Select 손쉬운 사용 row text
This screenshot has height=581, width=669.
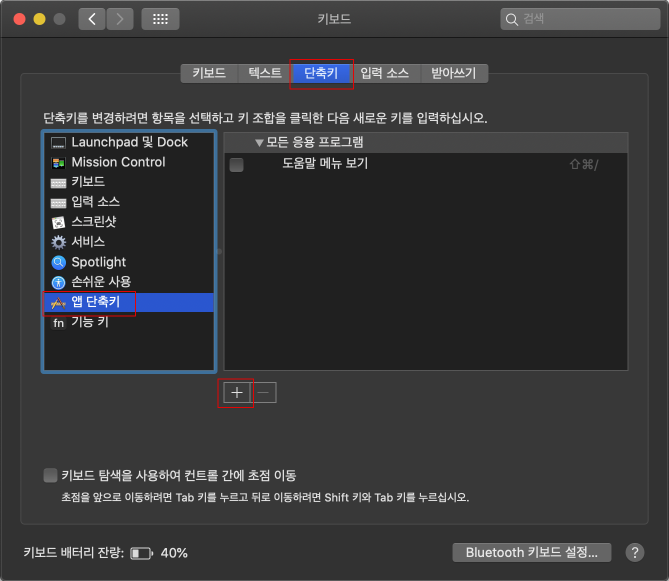tap(101, 282)
